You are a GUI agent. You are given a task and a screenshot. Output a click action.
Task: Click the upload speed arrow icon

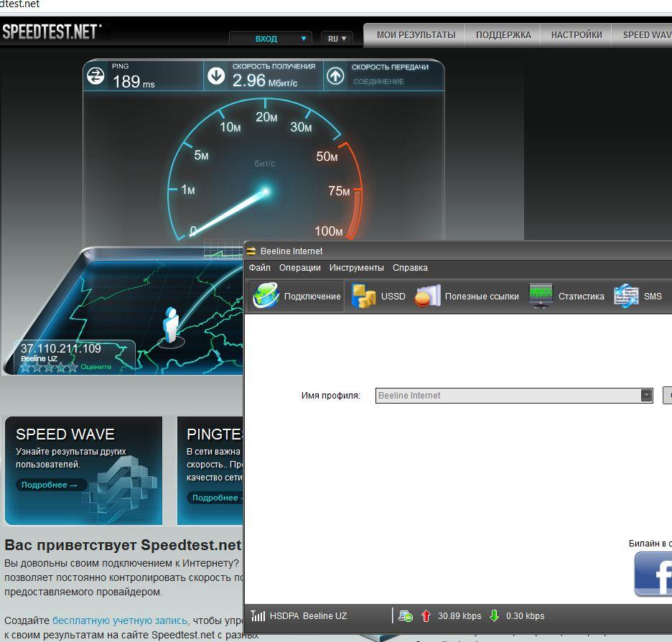pos(335,75)
